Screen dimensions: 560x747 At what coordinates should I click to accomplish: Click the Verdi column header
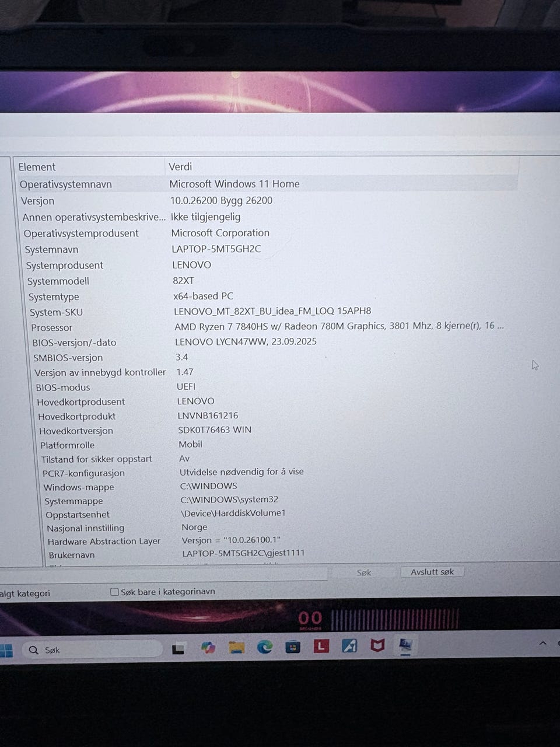tap(342, 166)
